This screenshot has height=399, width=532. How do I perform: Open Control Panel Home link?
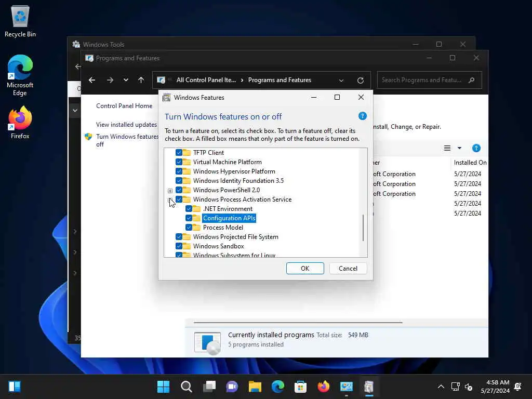tap(124, 106)
